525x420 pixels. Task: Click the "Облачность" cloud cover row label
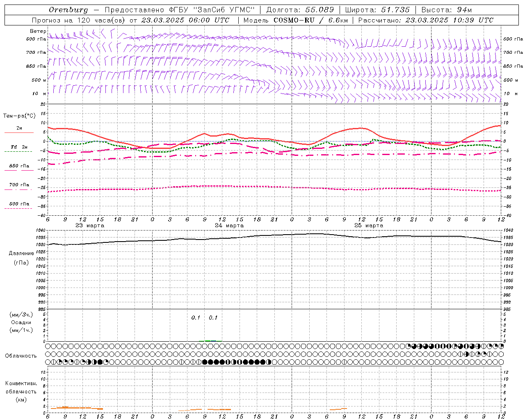click(x=21, y=356)
